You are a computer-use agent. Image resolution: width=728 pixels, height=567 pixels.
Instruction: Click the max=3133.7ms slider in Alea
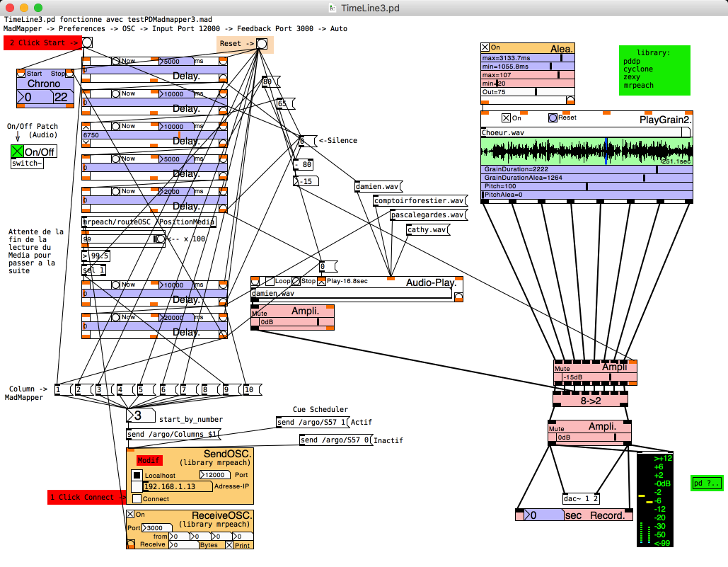click(528, 58)
